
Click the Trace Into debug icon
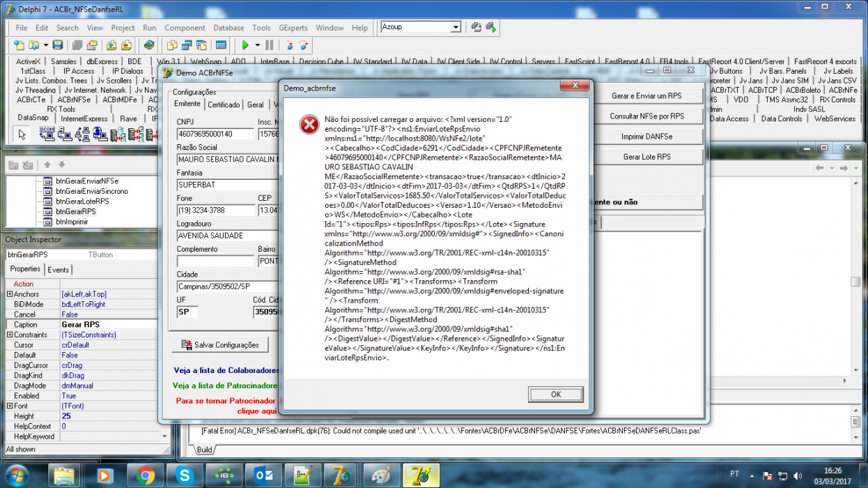tap(290, 45)
